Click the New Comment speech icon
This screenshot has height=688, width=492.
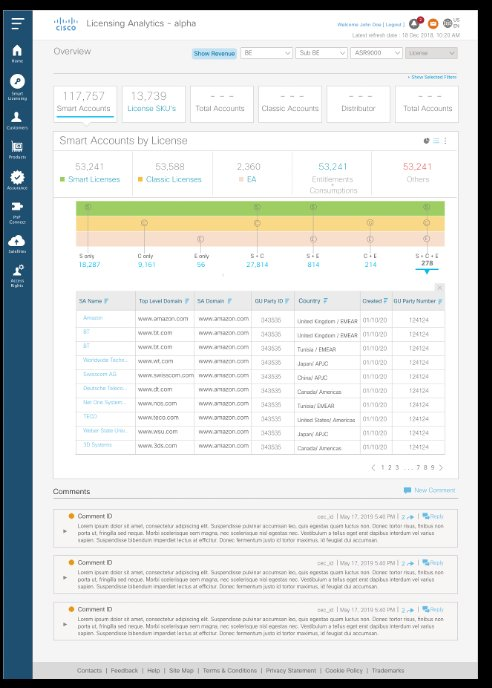[407, 490]
